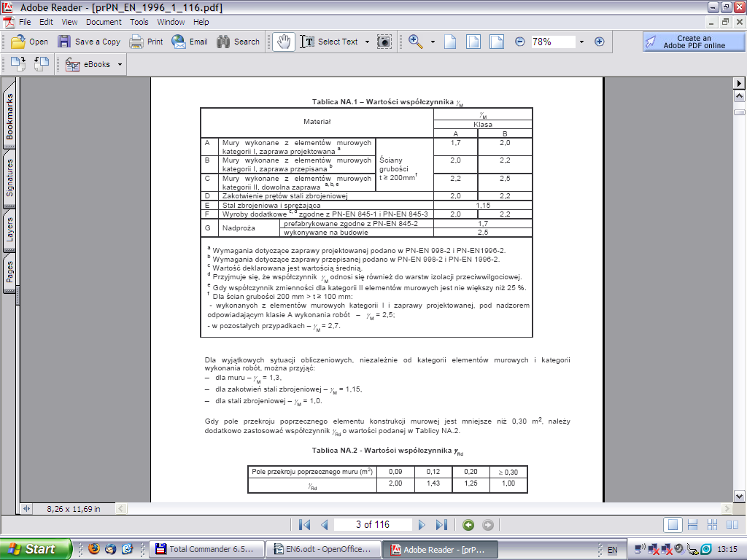Click the page number field
The width and height of the screenshot is (747, 560).
point(373,525)
